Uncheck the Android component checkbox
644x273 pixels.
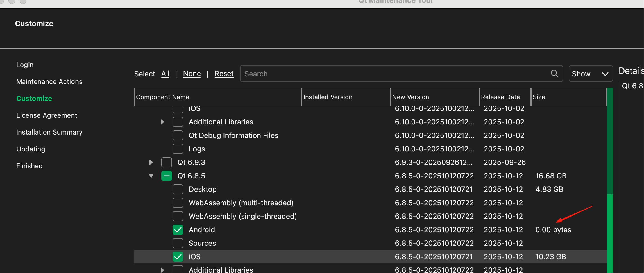178,230
